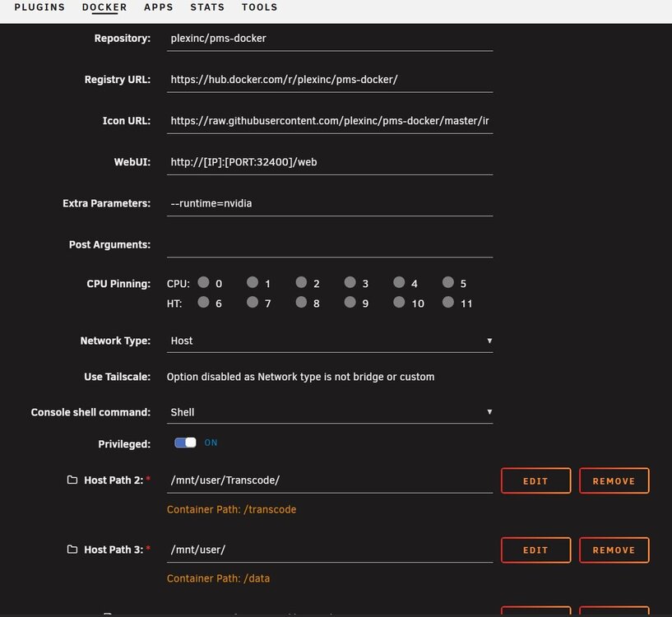
Task: Expand the Console shell command dropdown
Action: click(x=330, y=412)
